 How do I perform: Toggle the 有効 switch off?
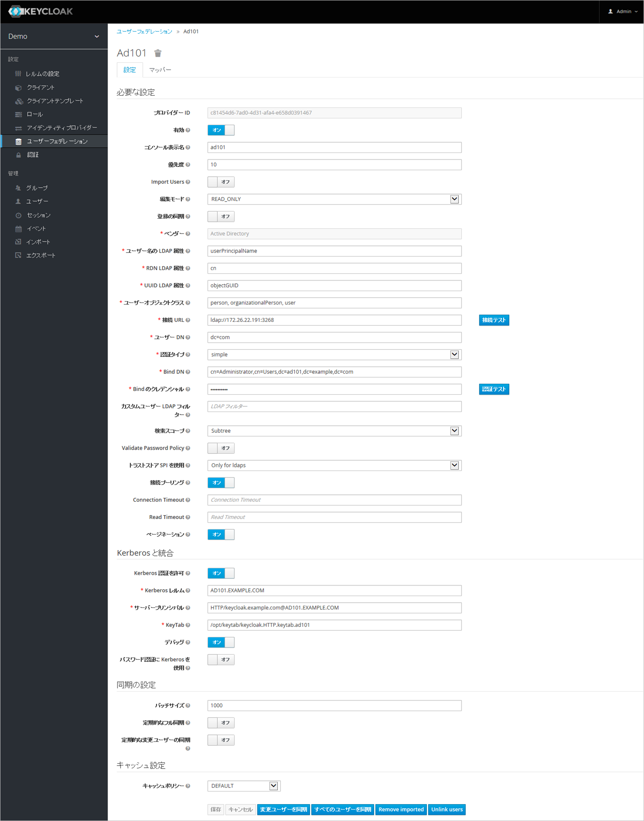click(x=221, y=130)
